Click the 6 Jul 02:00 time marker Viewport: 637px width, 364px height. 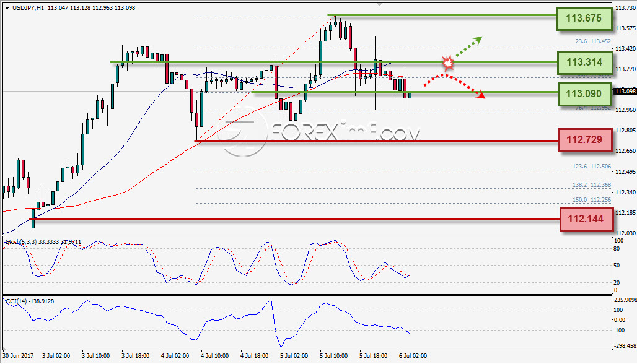(x=413, y=356)
